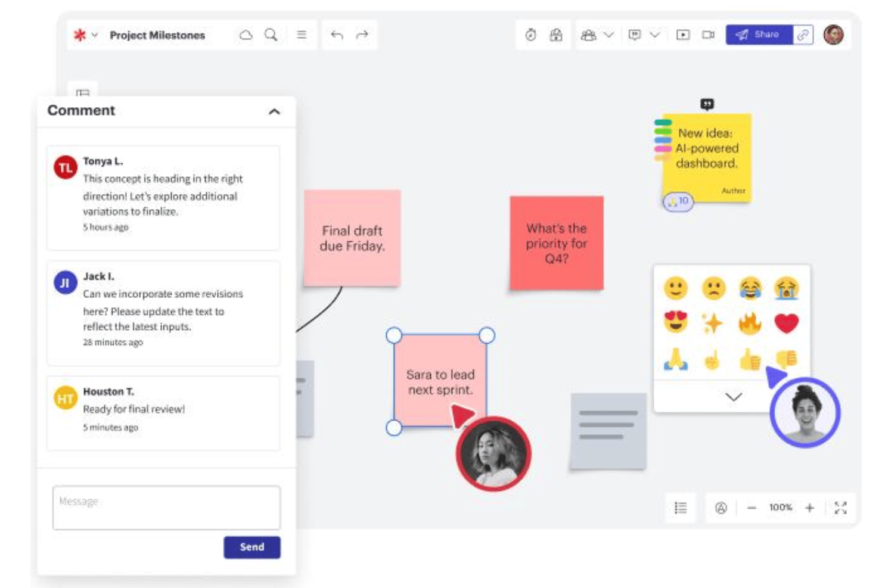
Task: Pick the red heart emoji
Action: [x=787, y=323]
